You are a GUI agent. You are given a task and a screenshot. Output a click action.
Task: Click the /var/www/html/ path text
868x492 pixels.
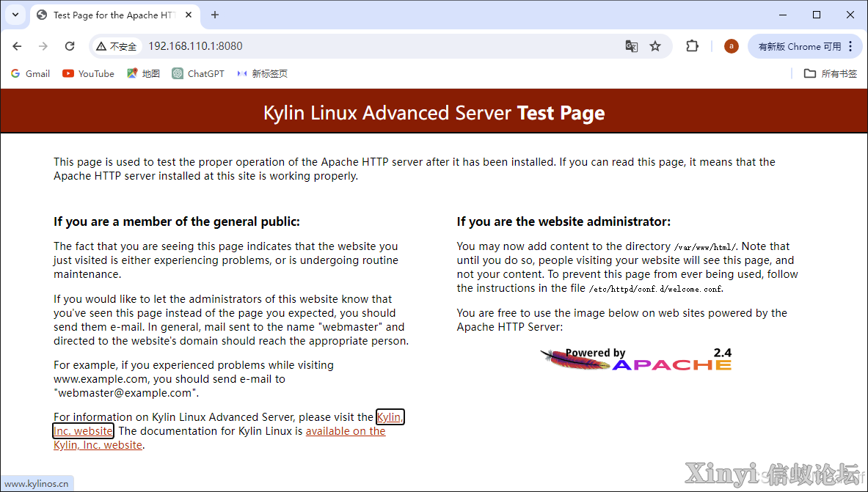click(704, 247)
